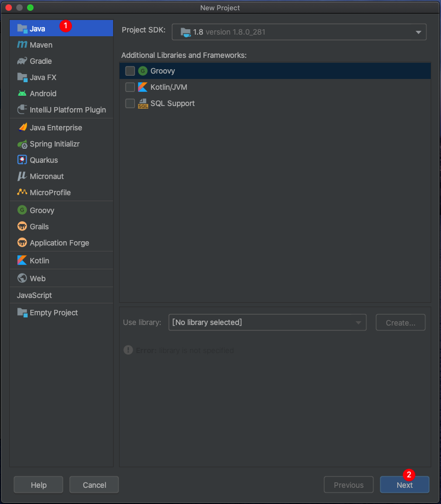Click the Application Forge label
This screenshot has width=441, height=504.
pyautogui.click(x=60, y=243)
